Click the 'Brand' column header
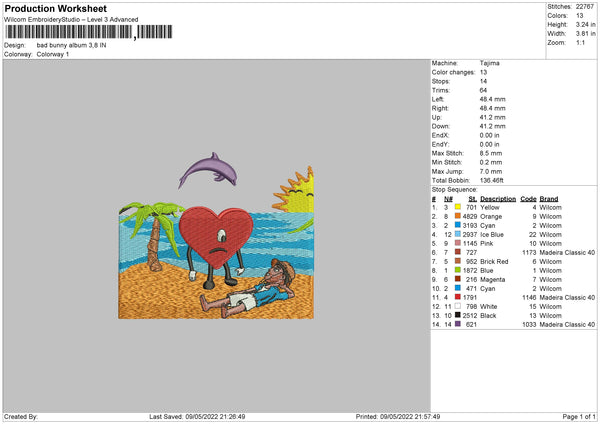The image size is (600, 424). pos(549,199)
